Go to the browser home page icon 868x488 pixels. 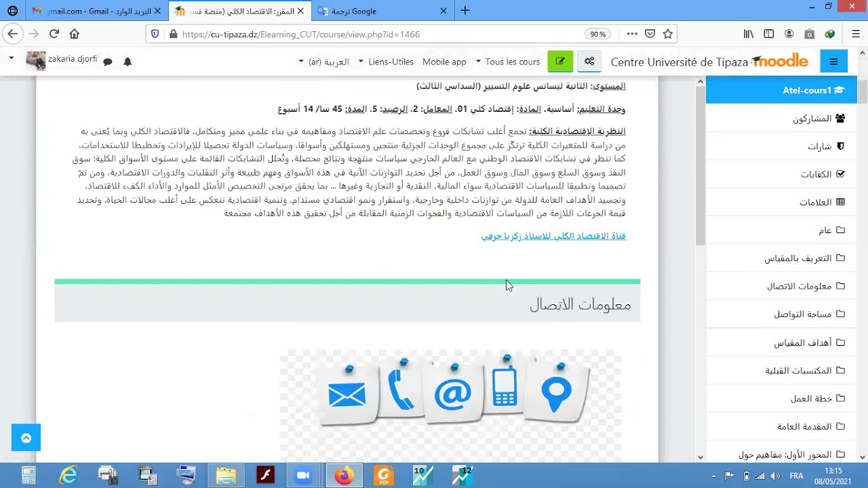coord(75,34)
